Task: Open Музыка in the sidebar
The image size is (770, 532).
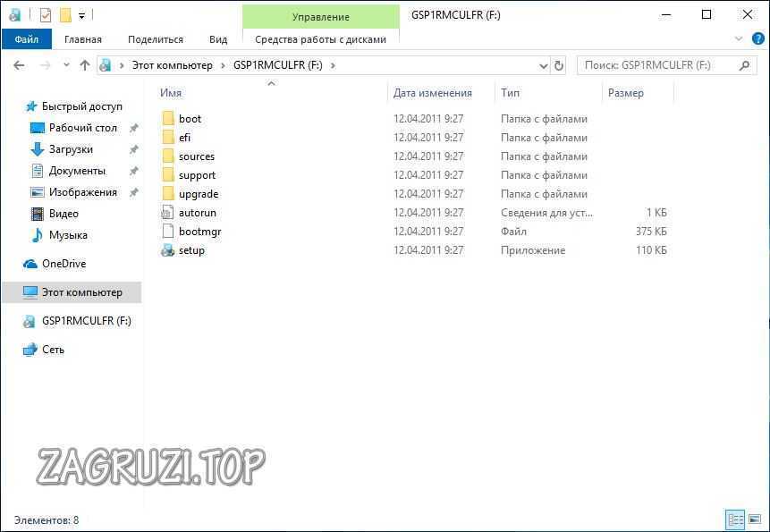Action: 68,235
